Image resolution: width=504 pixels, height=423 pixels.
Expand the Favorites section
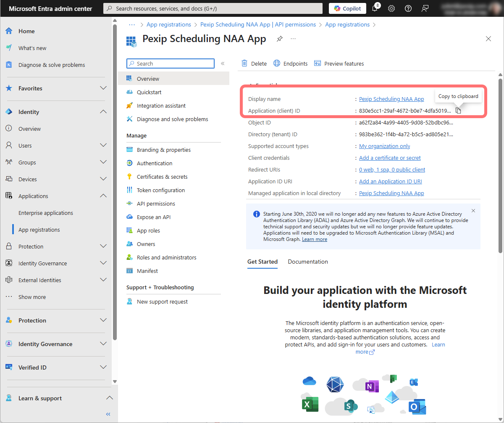(x=103, y=88)
